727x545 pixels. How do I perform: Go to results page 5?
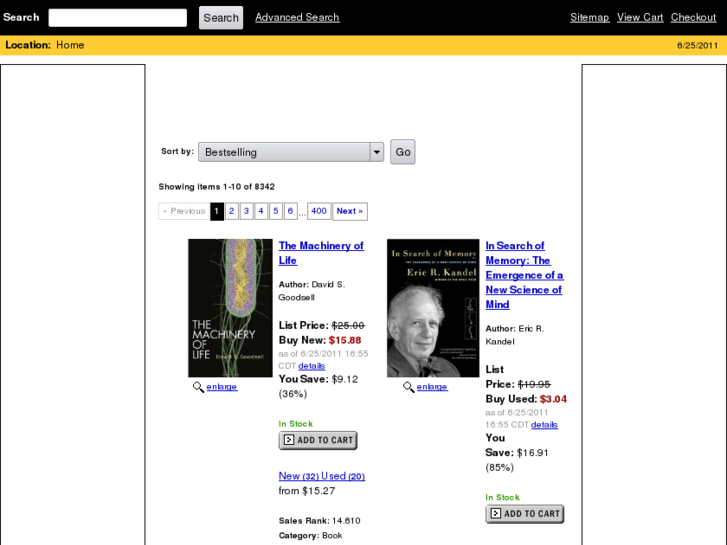[275, 211]
